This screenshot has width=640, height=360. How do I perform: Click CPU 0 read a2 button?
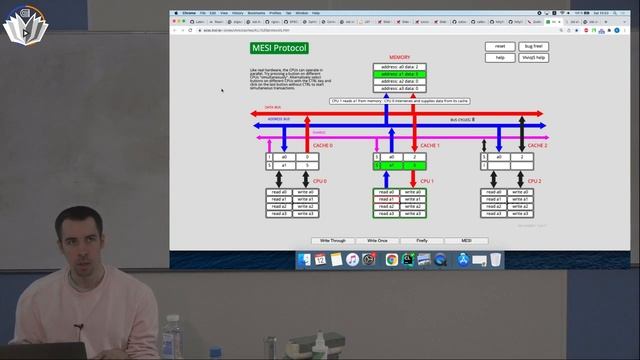click(x=279, y=207)
